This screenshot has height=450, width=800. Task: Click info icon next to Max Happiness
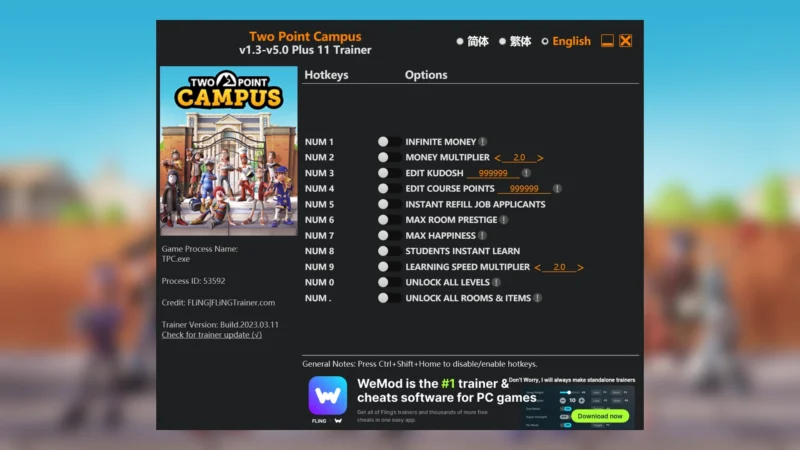pyautogui.click(x=482, y=236)
